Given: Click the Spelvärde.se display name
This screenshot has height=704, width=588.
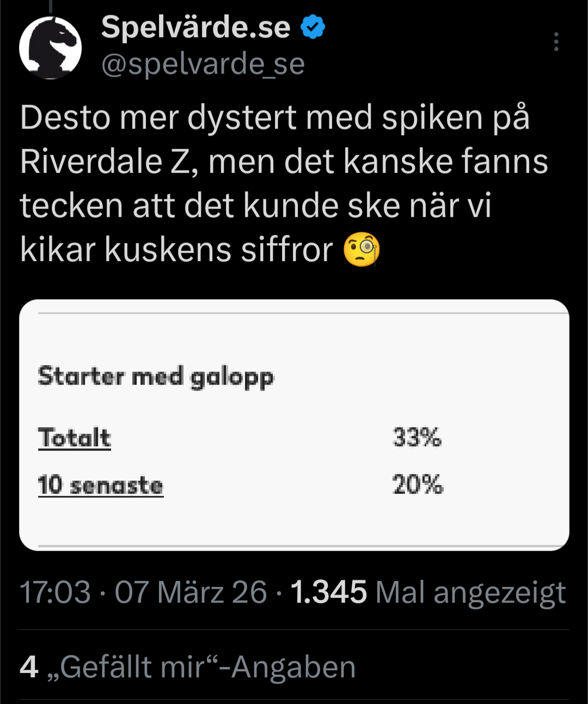Looking at the screenshot, I should point(195,27).
